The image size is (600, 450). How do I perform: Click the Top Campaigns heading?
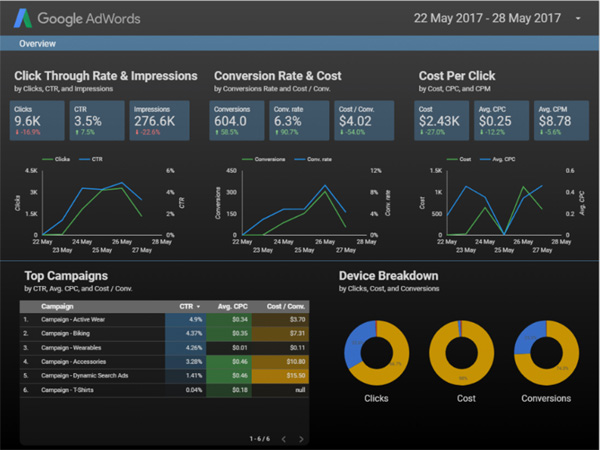[x=66, y=276]
